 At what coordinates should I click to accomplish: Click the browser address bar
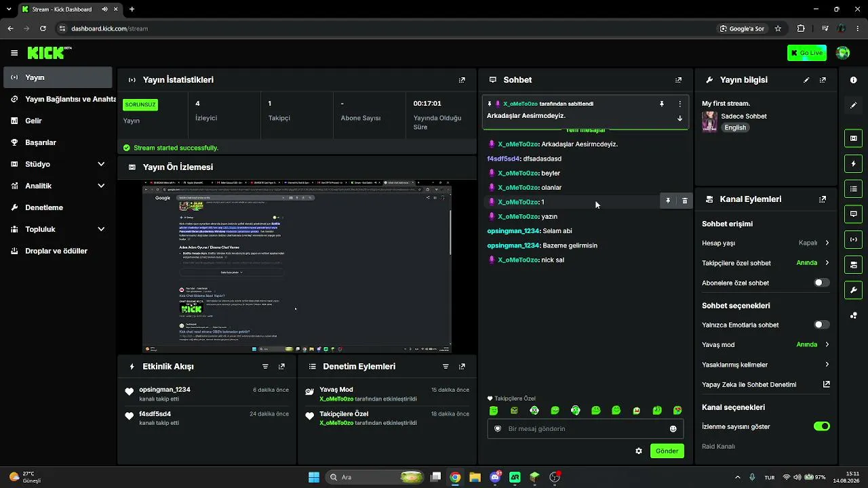(385, 28)
